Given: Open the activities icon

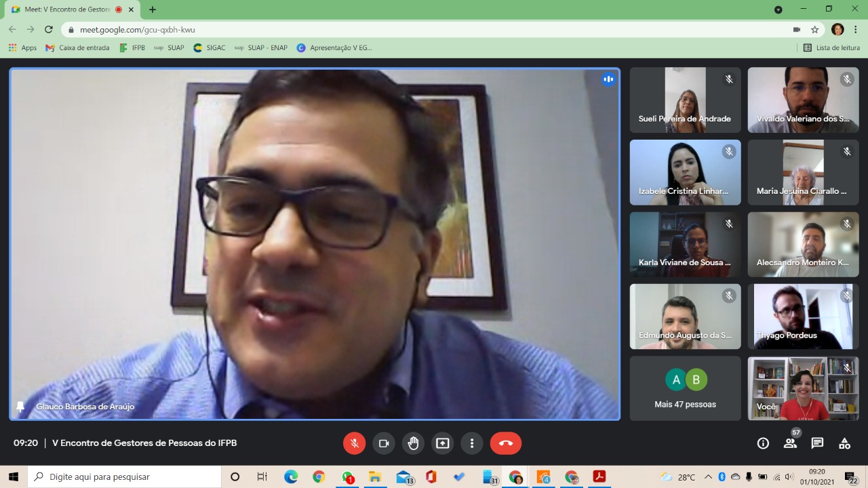Looking at the screenshot, I should click(844, 443).
